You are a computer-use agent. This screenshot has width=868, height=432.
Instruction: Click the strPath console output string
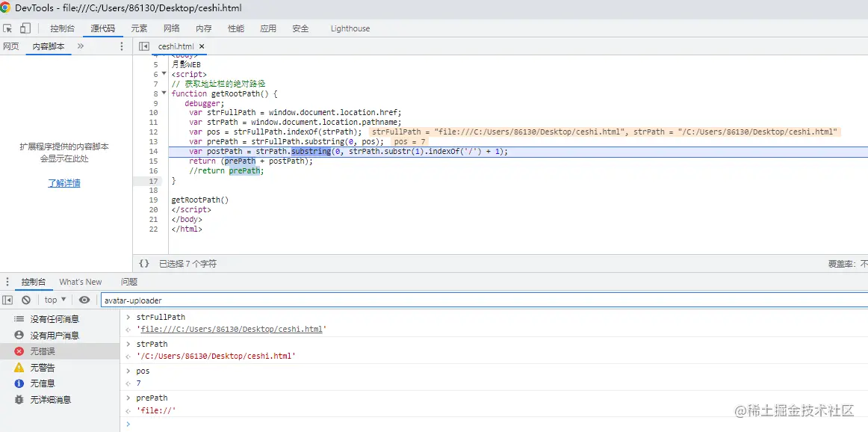(x=216, y=356)
